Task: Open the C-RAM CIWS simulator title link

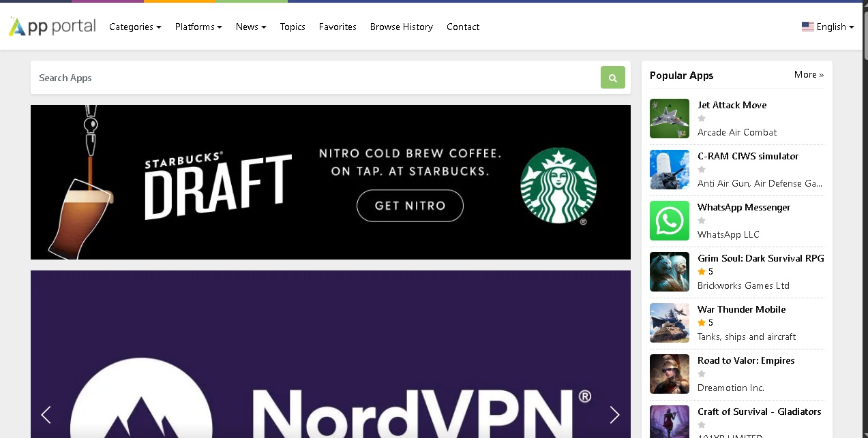Action: click(748, 156)
